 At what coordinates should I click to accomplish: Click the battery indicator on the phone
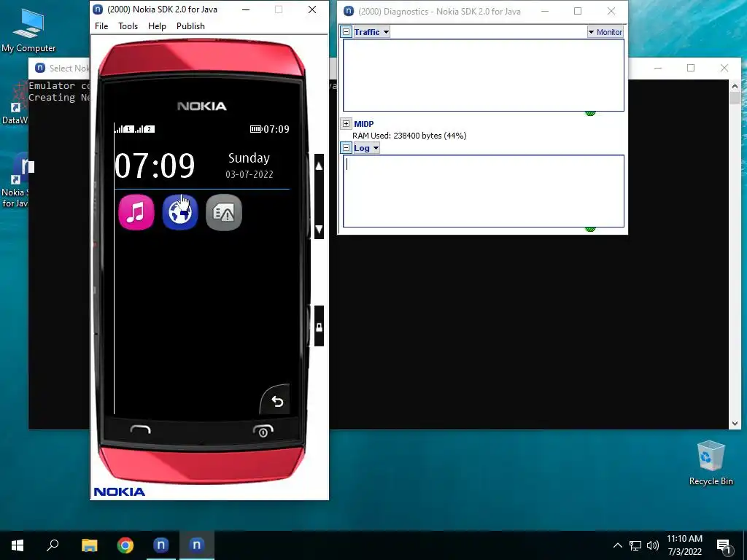click(256, 129)
